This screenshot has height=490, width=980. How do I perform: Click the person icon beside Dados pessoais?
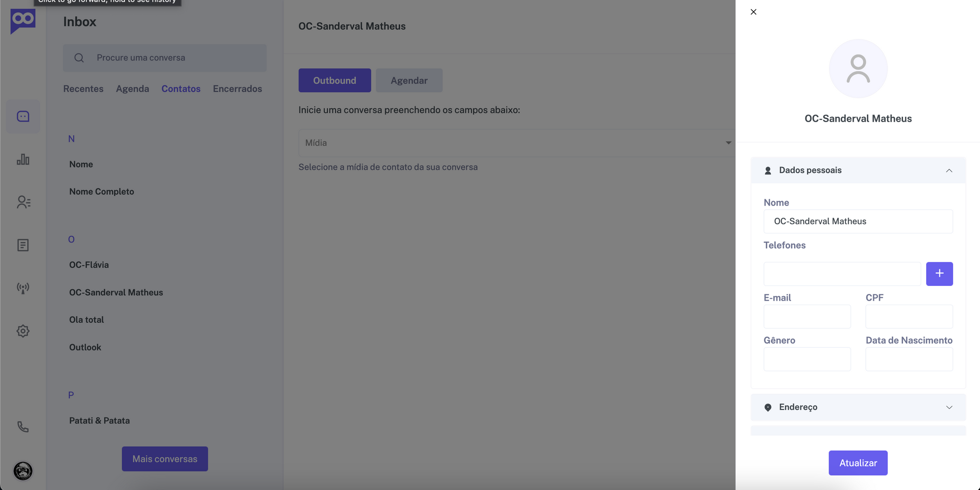pos(768,171)
